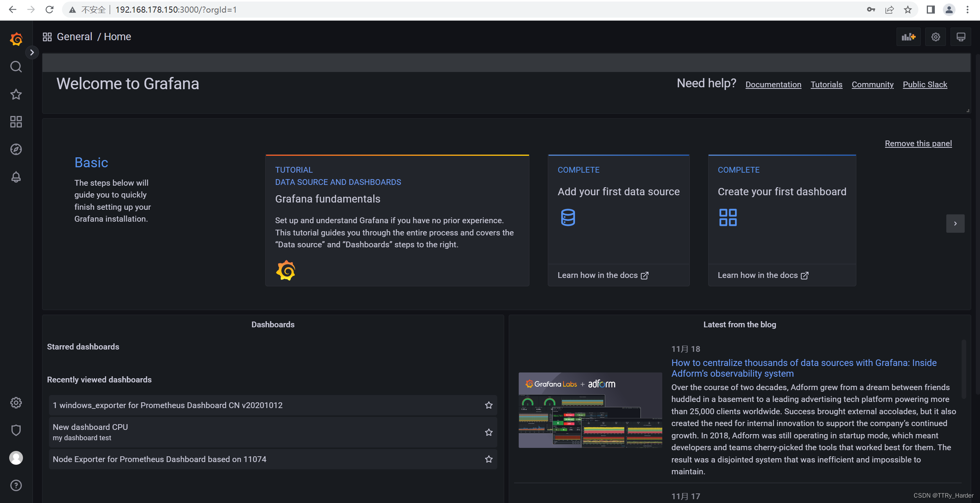Star the New dashboard CPU row

click(x=489, y=432)
